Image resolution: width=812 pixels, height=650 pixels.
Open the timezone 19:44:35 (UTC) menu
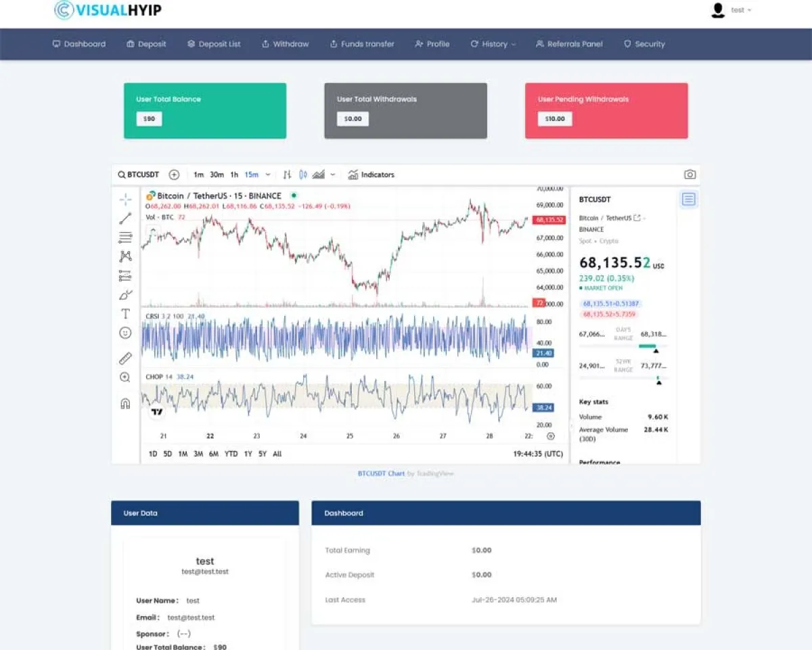coord(538,454)
